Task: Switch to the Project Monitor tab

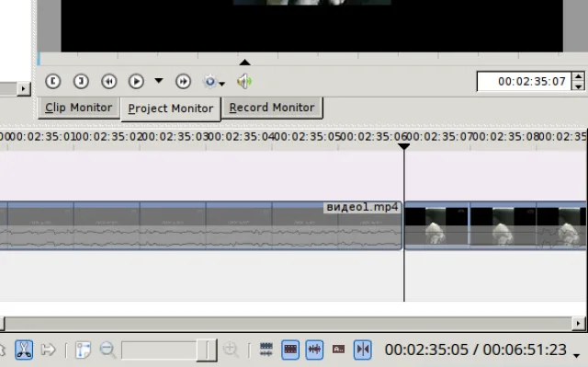Action: point(171,109)
